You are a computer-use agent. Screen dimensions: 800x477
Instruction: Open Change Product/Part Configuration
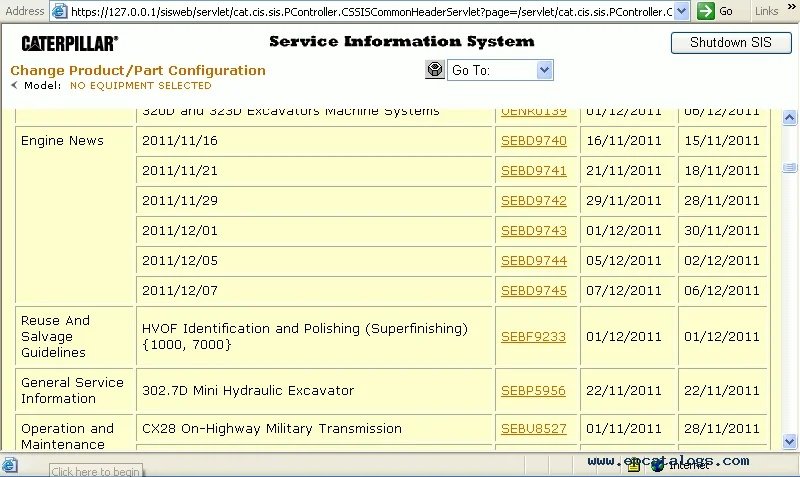138,70
